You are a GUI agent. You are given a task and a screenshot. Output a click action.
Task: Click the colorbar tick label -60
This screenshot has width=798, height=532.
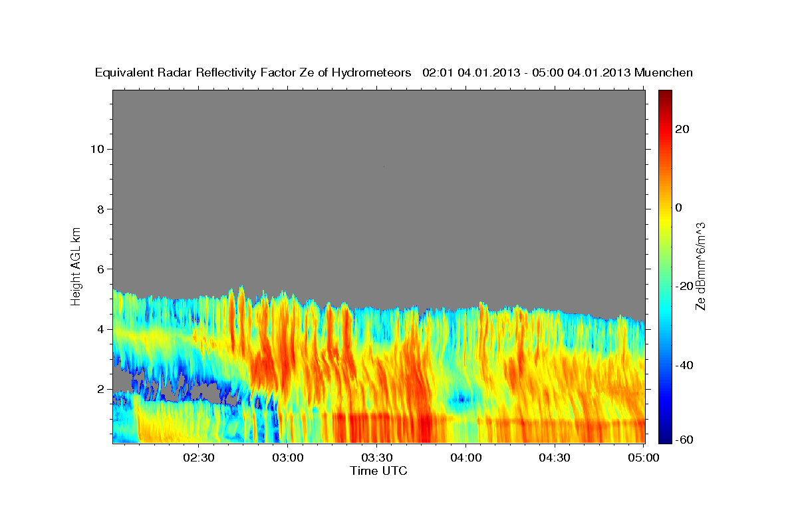point(684,440)
